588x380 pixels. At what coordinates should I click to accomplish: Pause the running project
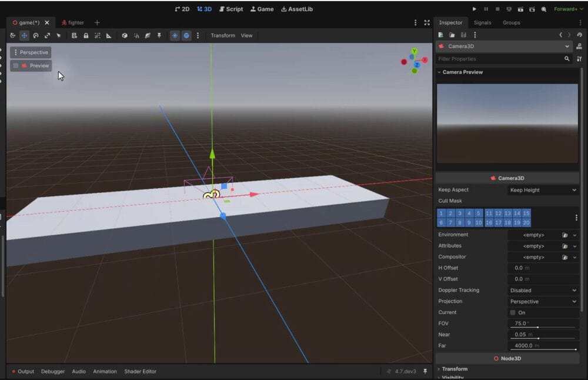[x=486, y=9]
